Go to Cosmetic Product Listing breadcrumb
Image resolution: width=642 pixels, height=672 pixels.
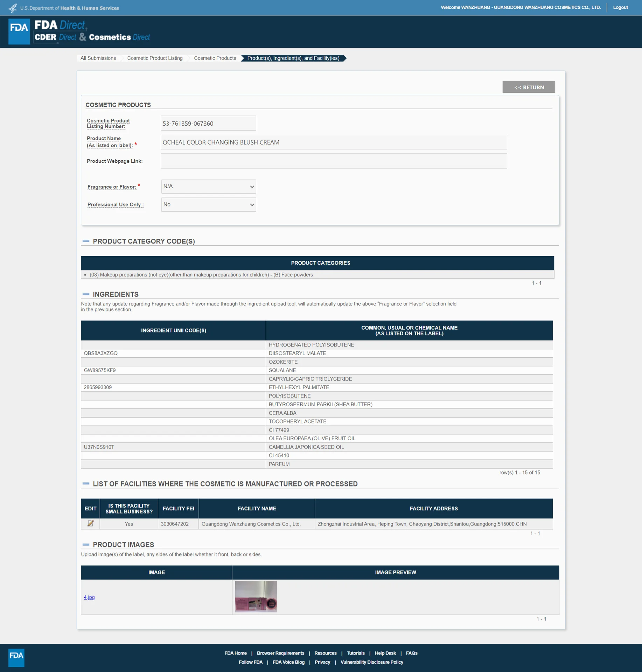(155, 58)
